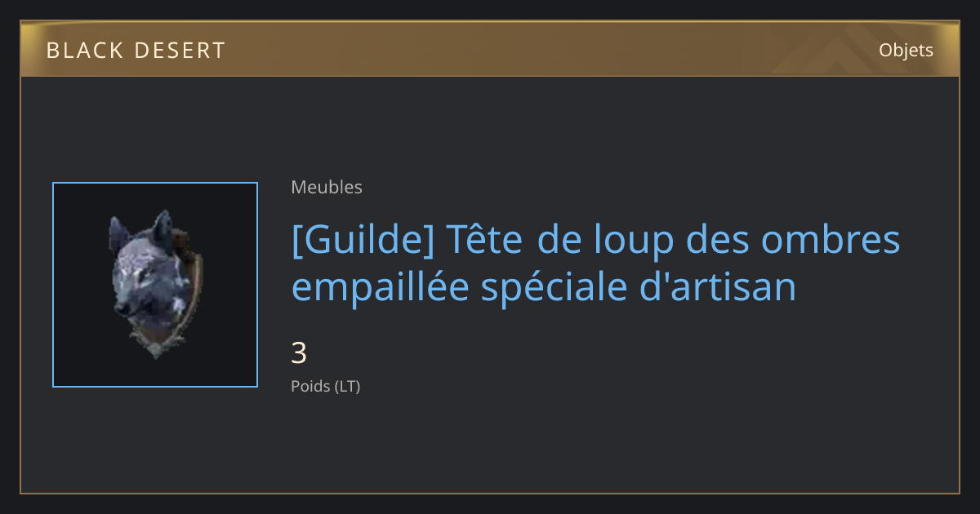Screen dimensions: 980x514
Task: Open the Objets section label
Action: click(906, 50)
